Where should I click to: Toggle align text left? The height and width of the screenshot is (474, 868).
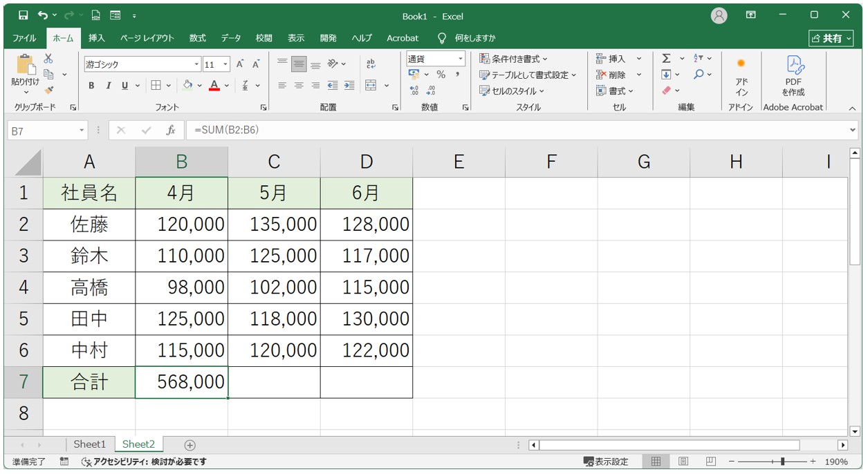click(x=282, y=86)
